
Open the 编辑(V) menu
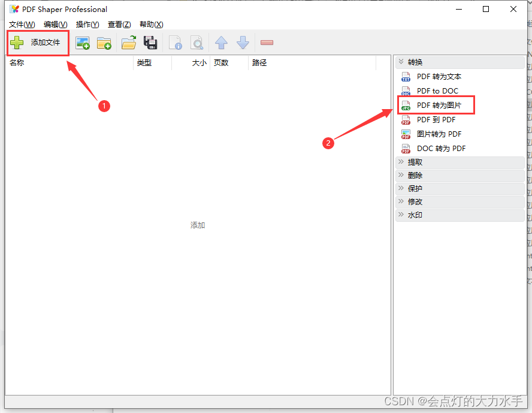point(55,25)
